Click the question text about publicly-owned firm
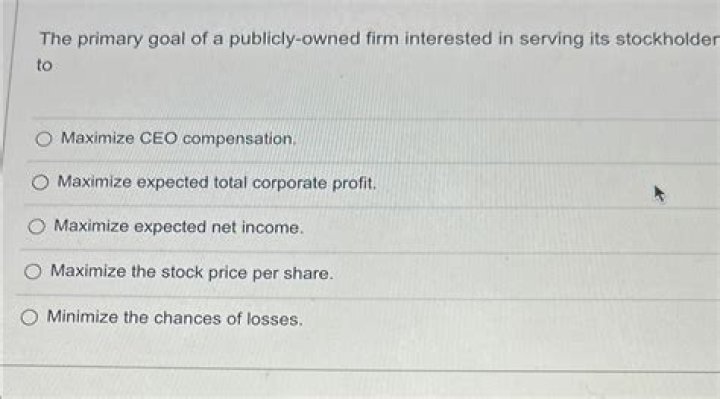This screenshot has height=399, width=720. pyautogui.click(x=378, y=51)
